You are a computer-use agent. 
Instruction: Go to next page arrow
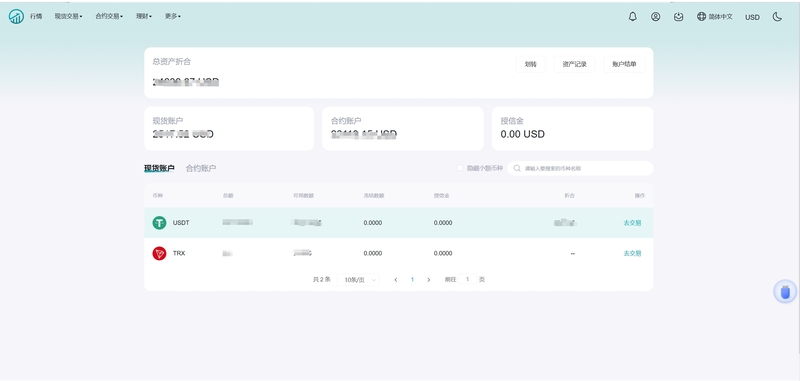pos(429,280)
